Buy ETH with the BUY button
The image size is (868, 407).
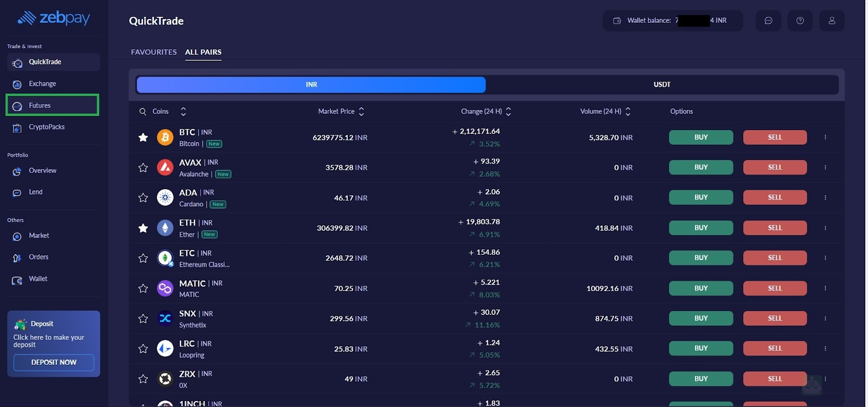click(x=701, y=228)
